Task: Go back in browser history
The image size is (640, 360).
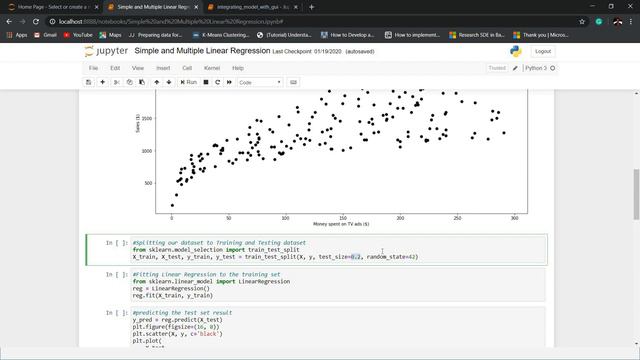Action: 9,22
